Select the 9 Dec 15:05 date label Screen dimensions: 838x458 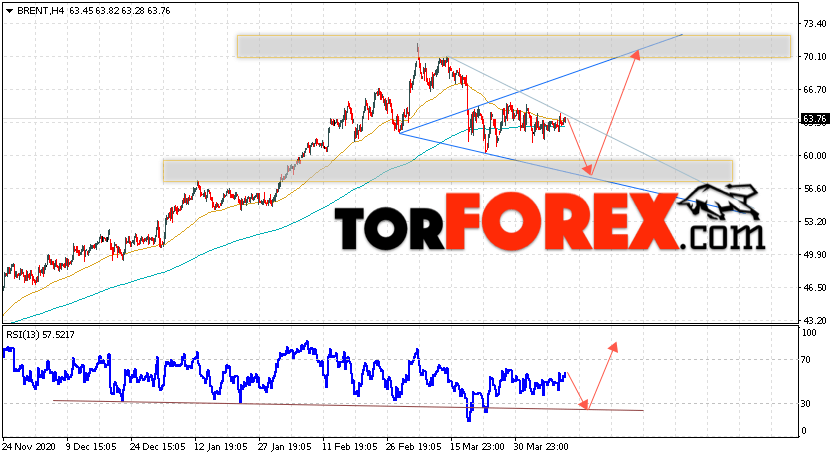[x=91, y=446]
